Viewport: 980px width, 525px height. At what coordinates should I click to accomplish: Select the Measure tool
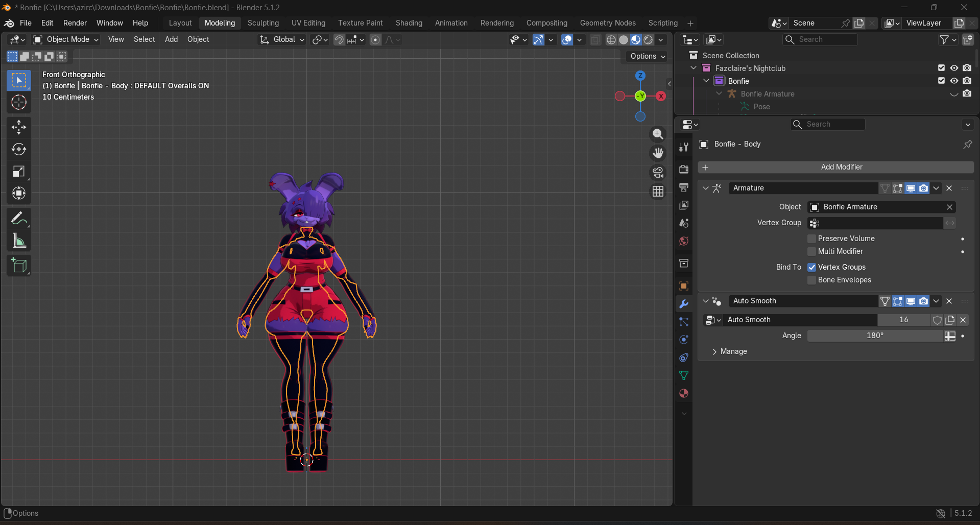tap(19, 241)
